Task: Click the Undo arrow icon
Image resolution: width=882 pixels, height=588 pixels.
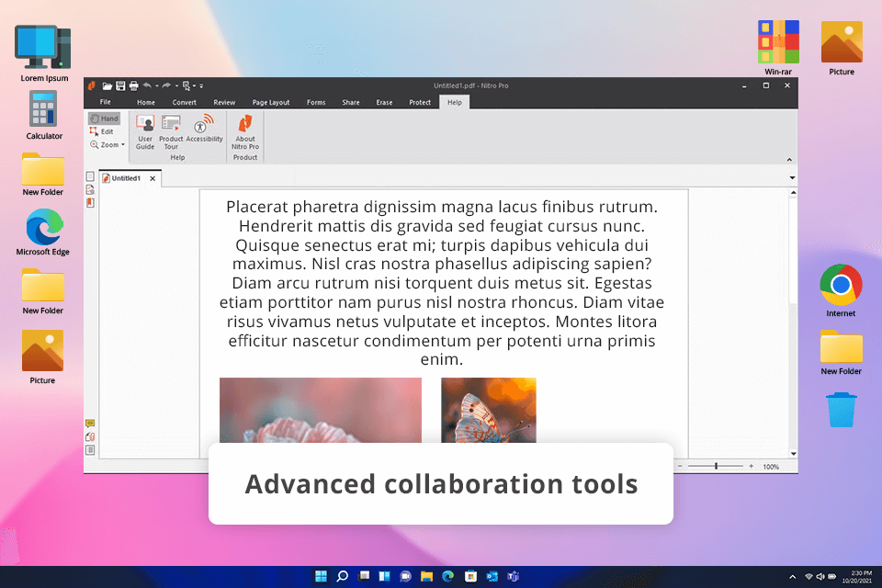Action: coord(147,85)
